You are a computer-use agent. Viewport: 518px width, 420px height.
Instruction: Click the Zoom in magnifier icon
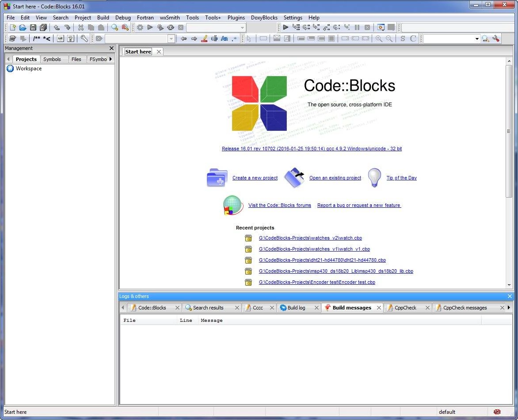(379, 38)
